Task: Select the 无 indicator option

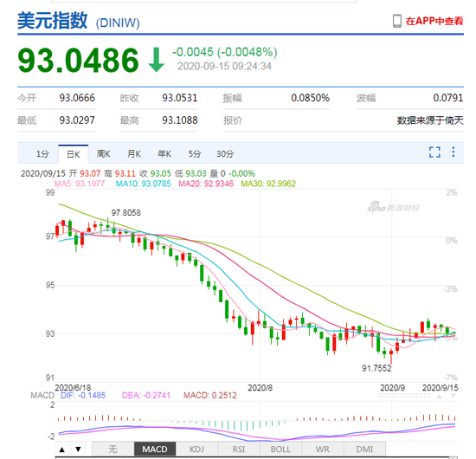Action: tap(113, 449)
